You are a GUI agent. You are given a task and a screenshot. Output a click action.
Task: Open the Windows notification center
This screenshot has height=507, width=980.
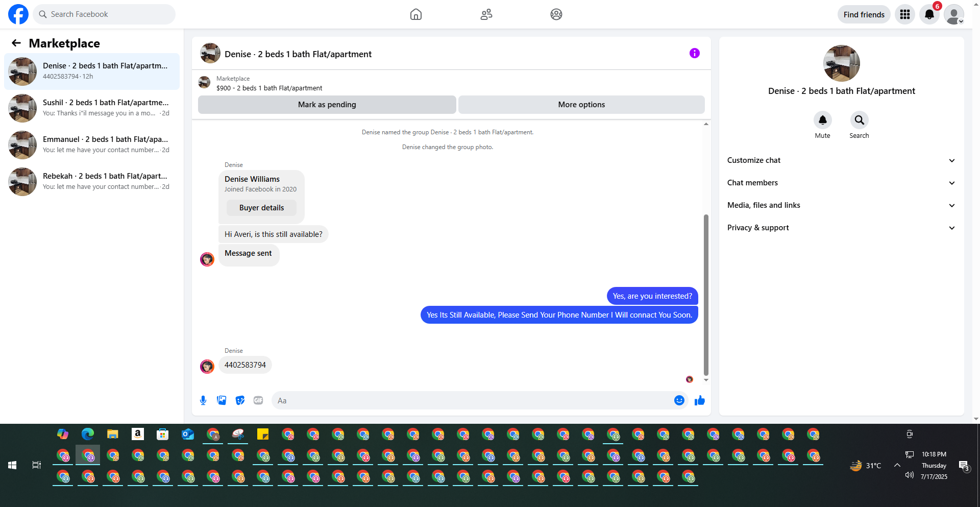coord(964,466)
